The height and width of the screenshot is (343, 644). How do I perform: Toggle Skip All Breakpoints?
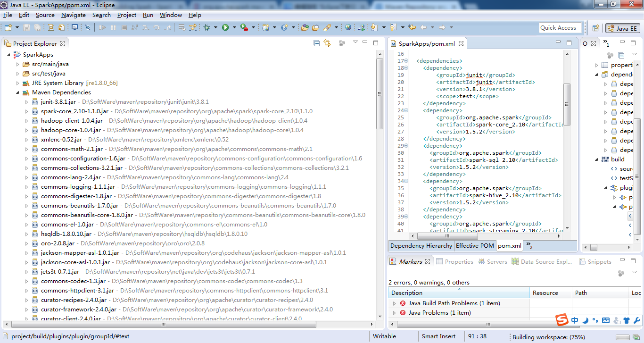pyautogui.click(x=88, y=28)
